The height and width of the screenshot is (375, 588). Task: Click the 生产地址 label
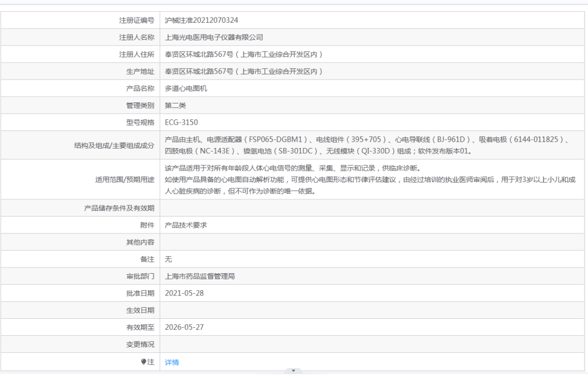point(140,72)
